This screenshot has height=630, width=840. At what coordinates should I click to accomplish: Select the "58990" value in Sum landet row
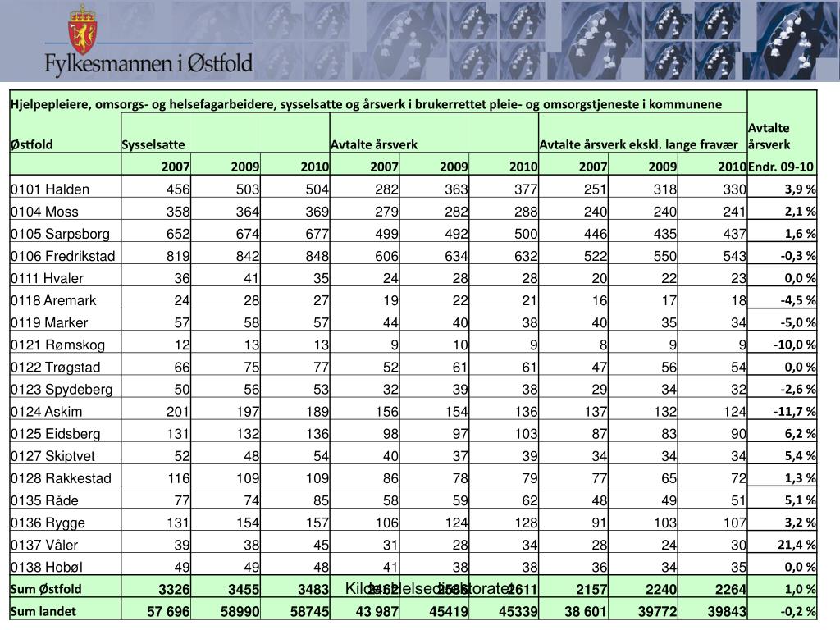[240, 611]
